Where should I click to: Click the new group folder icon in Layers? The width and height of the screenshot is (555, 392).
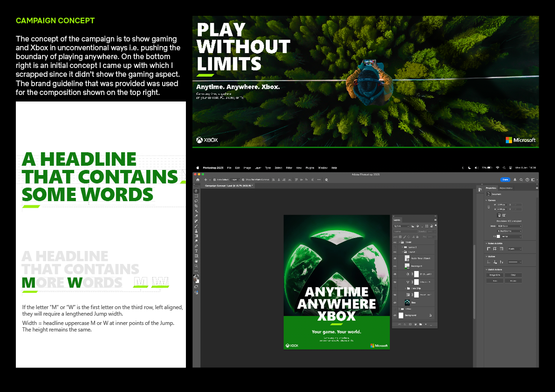(420, 324)
